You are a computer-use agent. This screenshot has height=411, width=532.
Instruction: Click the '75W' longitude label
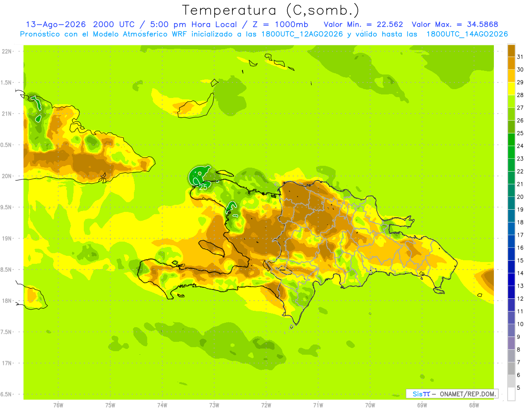(x=110, y=405)
